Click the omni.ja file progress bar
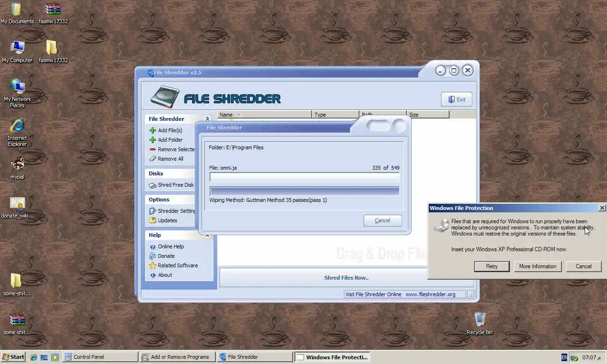 [304, 177]
